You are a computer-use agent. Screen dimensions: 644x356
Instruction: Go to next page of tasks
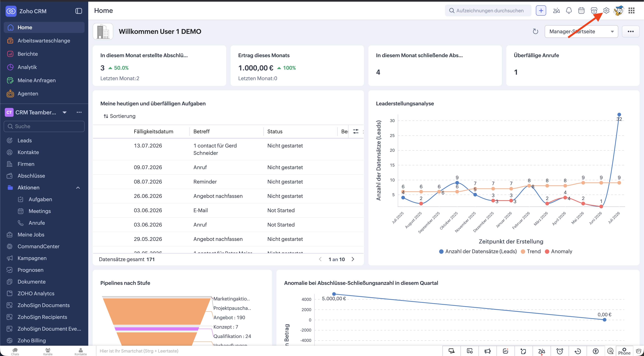353,259
